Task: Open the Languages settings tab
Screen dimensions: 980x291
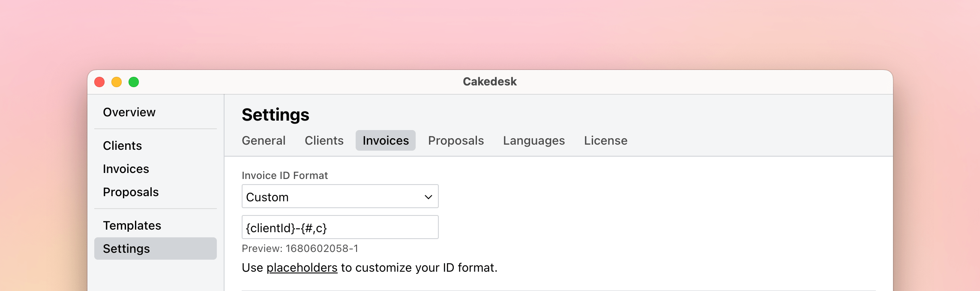Action: pyautogui.click(x=533, y=140)
